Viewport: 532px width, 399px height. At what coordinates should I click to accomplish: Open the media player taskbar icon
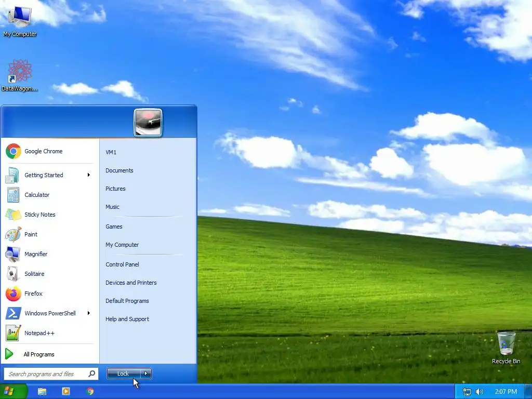point(66,392)
